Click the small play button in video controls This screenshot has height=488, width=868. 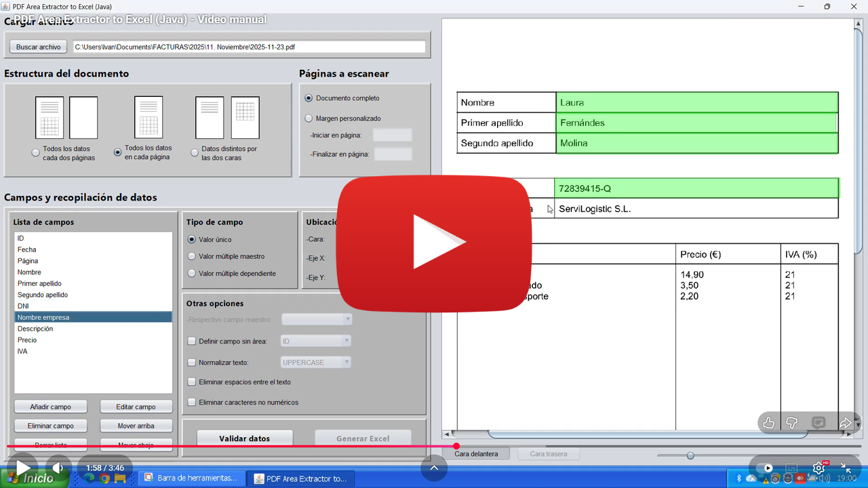pyautogui.click(x=23, y=468)
